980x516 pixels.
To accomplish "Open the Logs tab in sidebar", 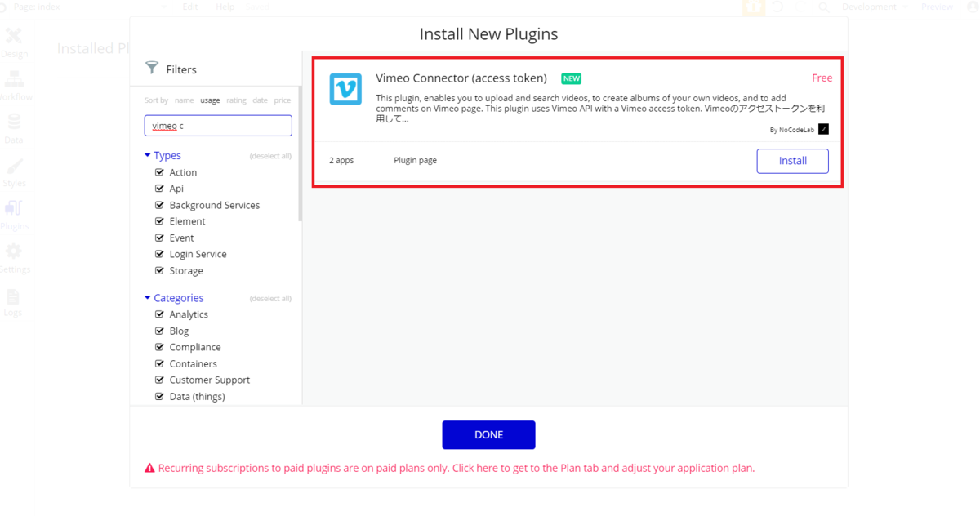I will pyautogui.click(x=13, y=303).
